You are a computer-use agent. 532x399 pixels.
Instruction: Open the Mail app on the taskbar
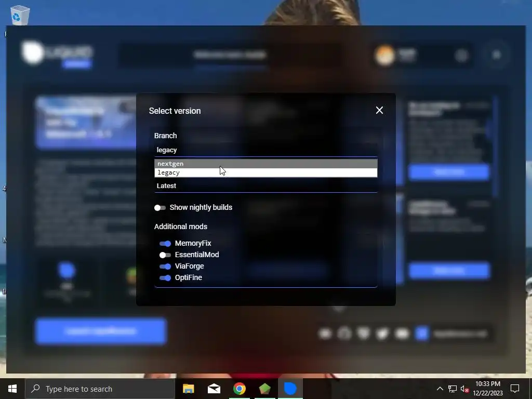tap(214, 389)
